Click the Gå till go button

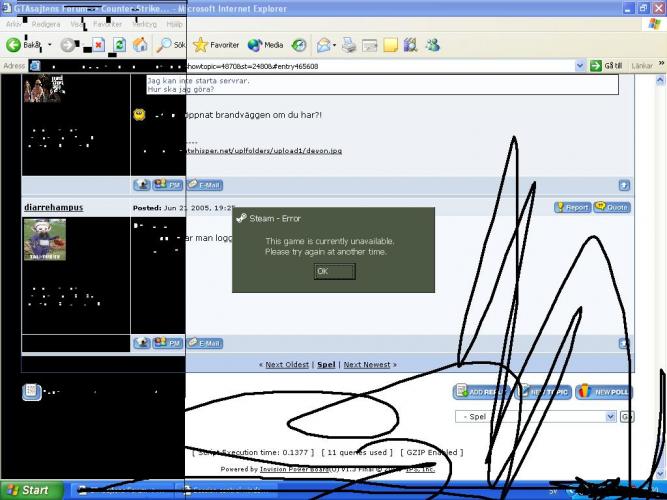pyautogui.click(x=607, y=66)
